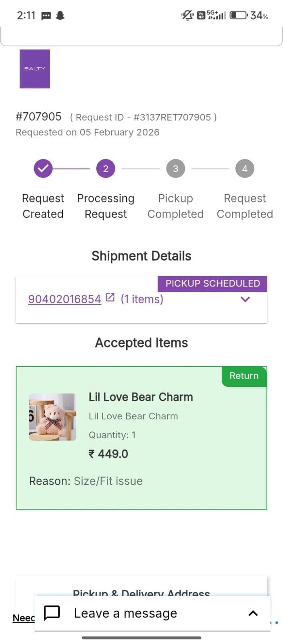
Task: Select step 3 Pickup Completed circle
Action: point(175,168)
